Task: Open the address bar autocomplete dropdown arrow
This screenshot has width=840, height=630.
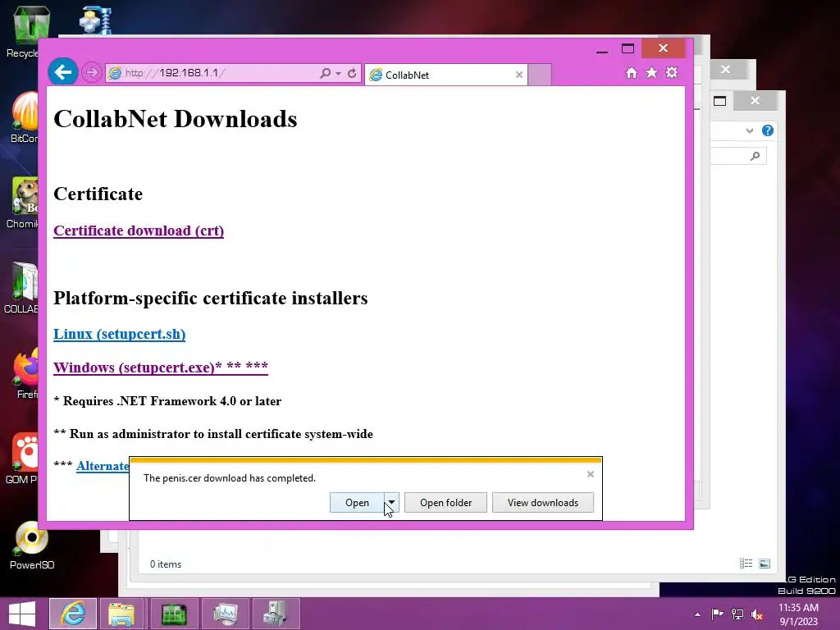Action: (x=338, y=73)
